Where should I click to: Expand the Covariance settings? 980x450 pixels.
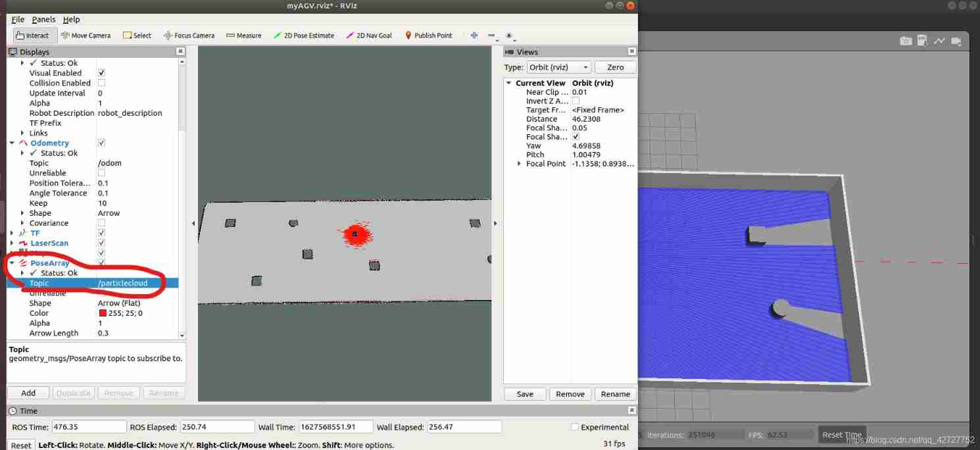pyautogui.click(x=23, y=223)
